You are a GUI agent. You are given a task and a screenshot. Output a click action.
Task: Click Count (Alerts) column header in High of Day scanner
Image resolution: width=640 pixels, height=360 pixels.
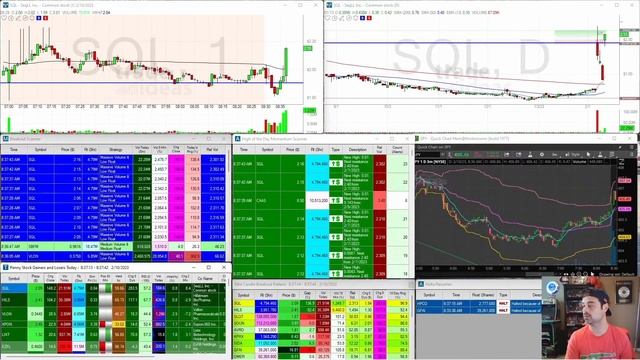(397, 150)
